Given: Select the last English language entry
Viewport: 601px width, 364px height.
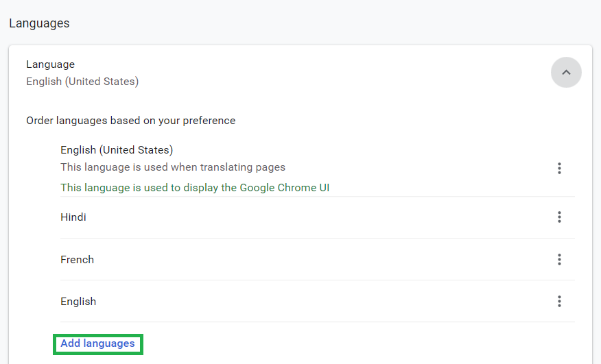Looking at the screenshot, I should point(78,302).
